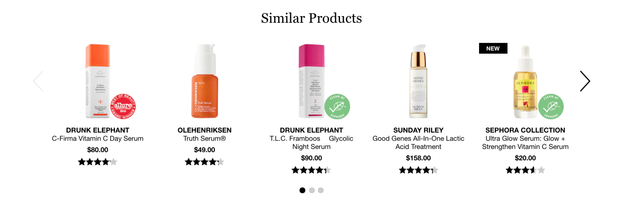Open the Good Genes bottle image

[418, 81]
